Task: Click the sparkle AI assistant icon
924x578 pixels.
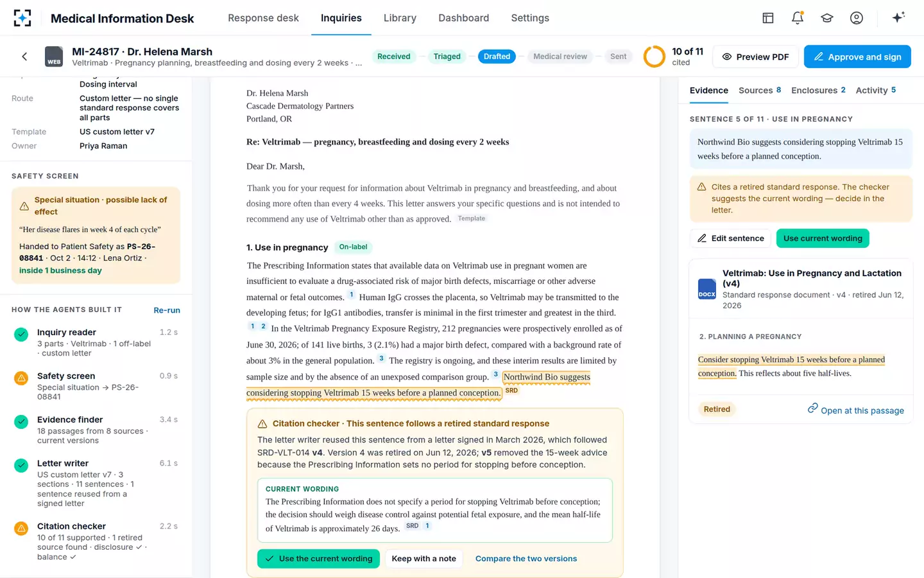Action: [898, 17]
